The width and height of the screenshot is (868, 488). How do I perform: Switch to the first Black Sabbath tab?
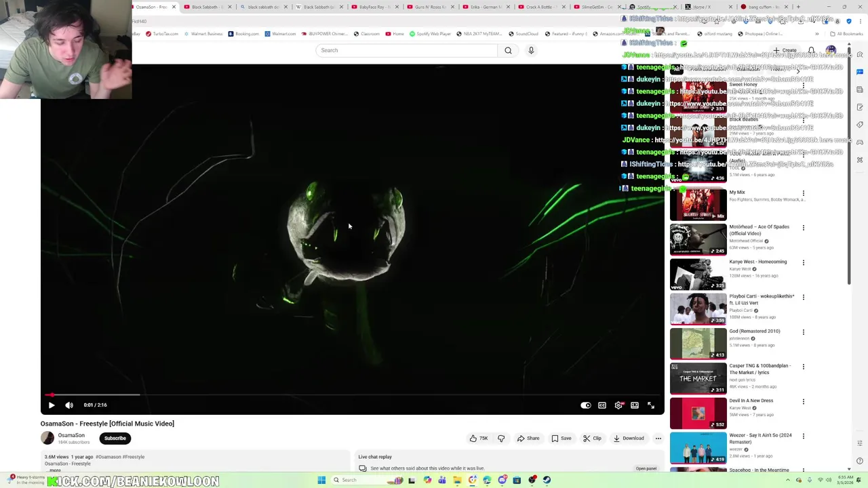point(207,7)
